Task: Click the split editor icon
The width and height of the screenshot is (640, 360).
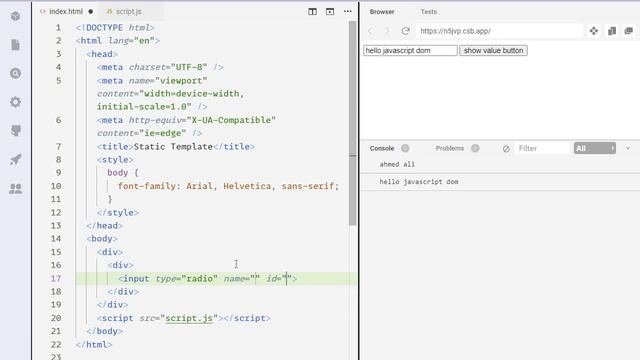Action: (312, 11)
